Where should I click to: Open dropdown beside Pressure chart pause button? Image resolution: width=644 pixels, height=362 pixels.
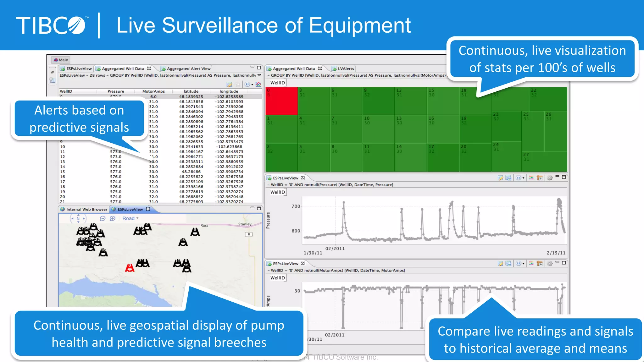pos(523,178)
